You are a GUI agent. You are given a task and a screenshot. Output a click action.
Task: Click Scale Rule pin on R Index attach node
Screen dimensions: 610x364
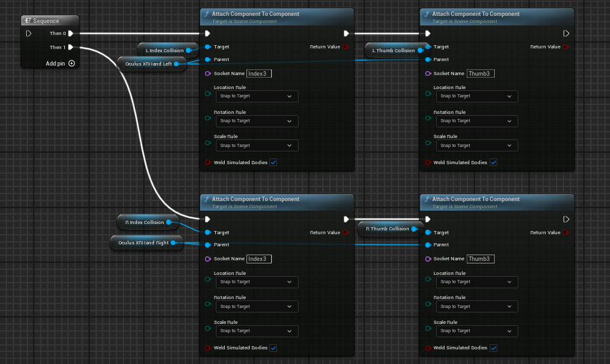coord(208,330)
